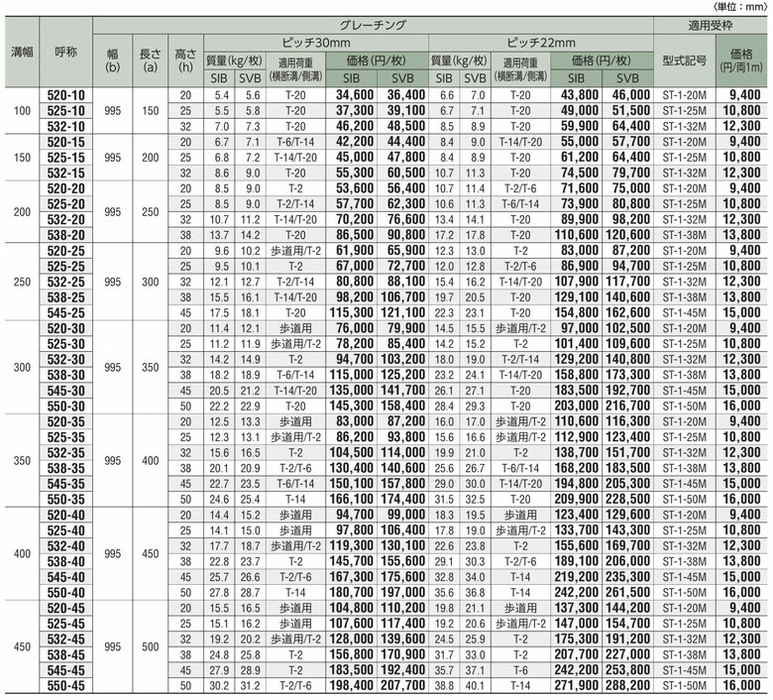
Task: Click price 120,600 in 538-20 row
Action: (x=628, y=235)
